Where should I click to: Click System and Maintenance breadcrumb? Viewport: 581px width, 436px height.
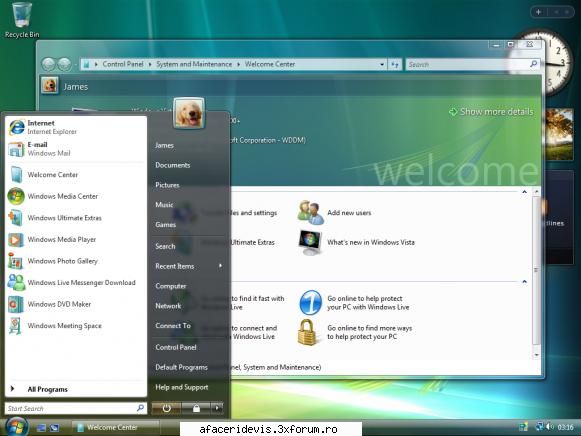pyautogui.click(x=194, y=64)
